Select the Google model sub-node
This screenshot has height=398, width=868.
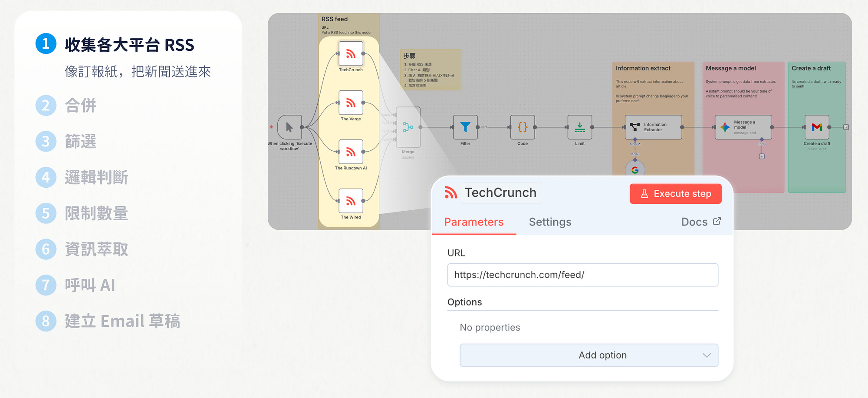635,169
